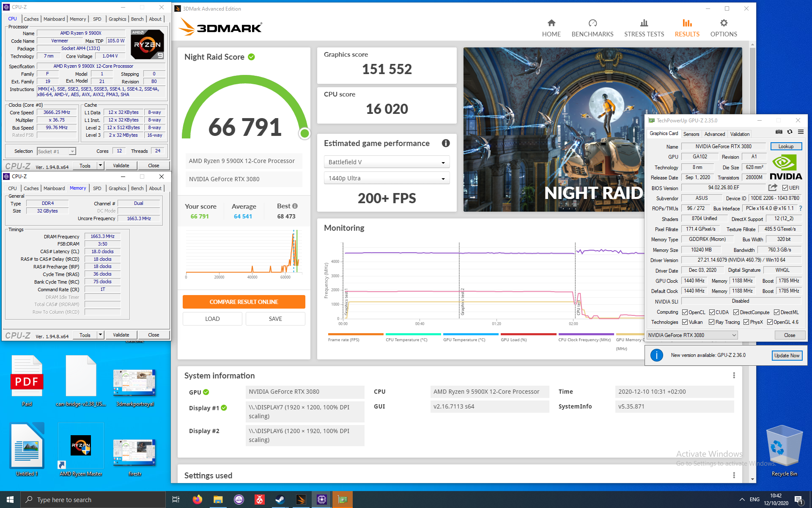Open RESULTS section in 3DMark
The height and width of the screenshot is (508, 812).
[687, 28]
